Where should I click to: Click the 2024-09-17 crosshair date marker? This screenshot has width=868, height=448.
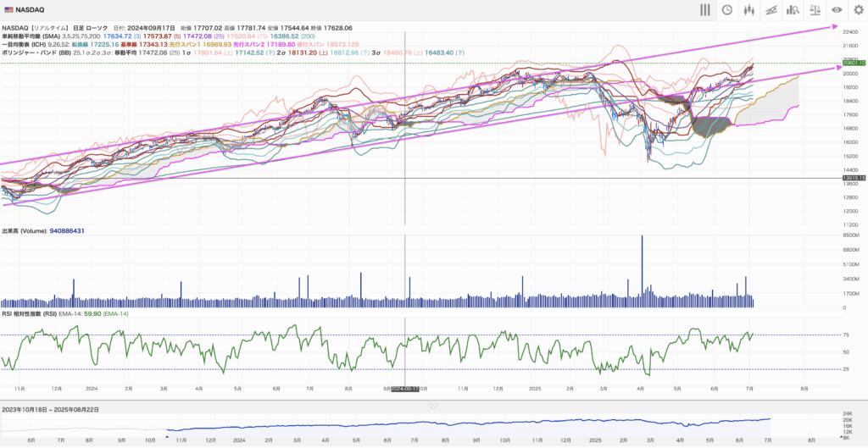(404, 388)
